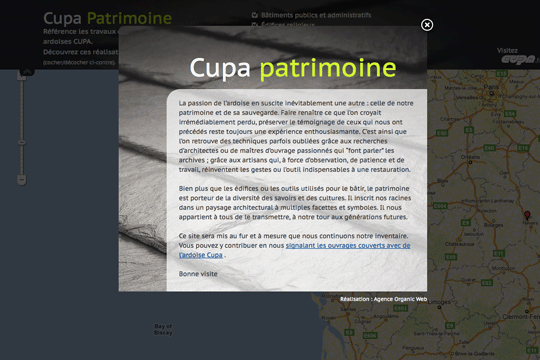
Task: Open the Cupa logo under Visitez
Action: point(519,60)
